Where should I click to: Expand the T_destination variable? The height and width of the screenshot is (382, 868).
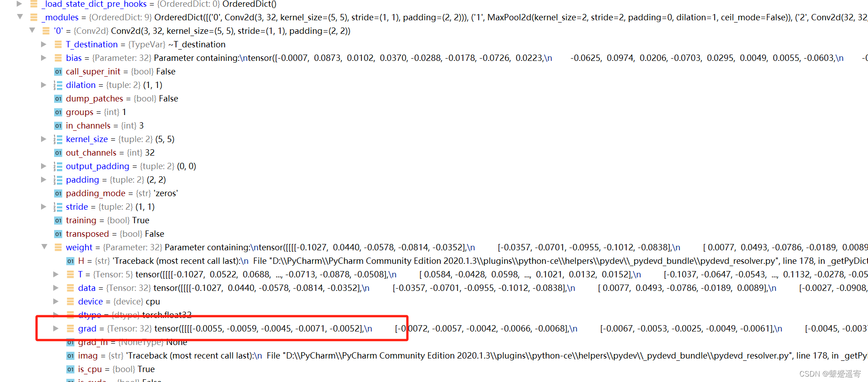pyautogui.click(x=44, y=44)
